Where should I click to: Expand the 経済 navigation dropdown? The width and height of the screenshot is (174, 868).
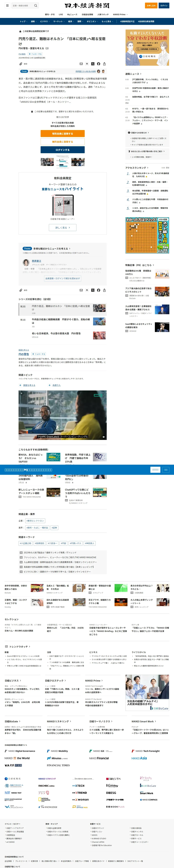click(x=71, y=21)
